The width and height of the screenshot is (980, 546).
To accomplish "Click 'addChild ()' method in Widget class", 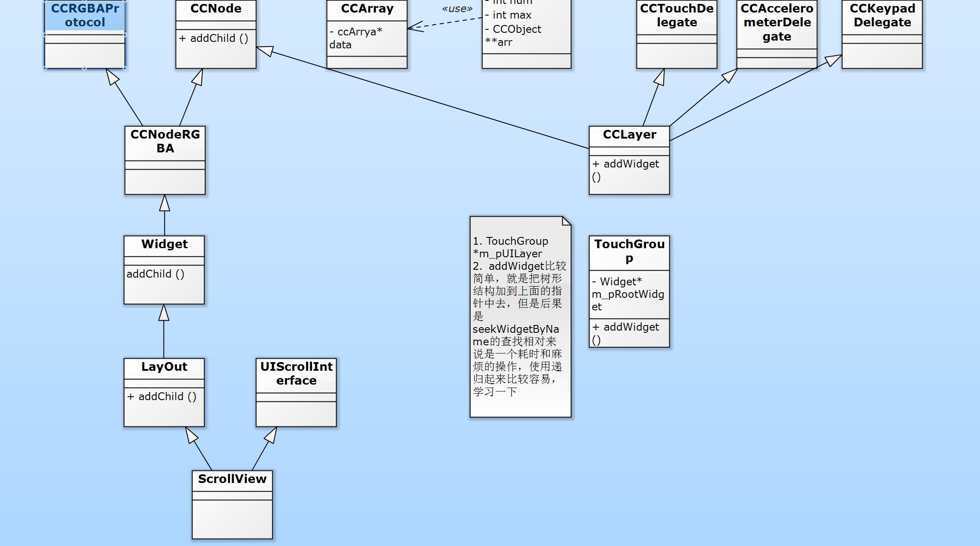I will coord(155,274).
